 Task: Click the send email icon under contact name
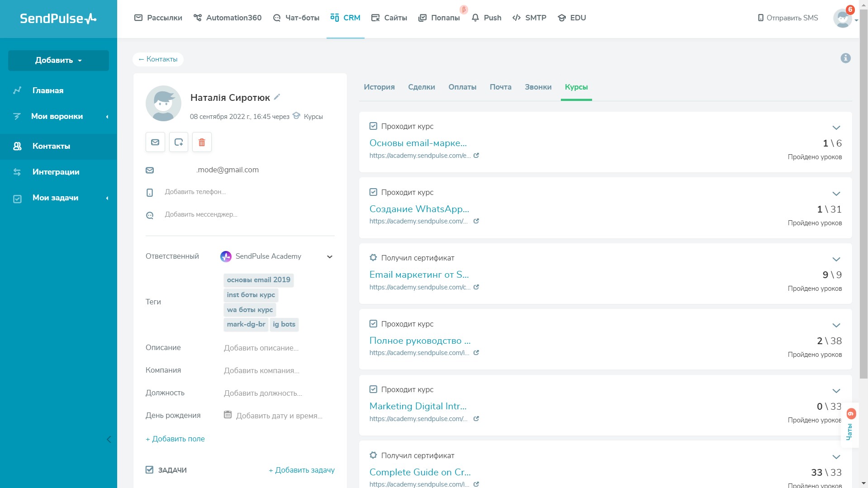click(155, 142)
